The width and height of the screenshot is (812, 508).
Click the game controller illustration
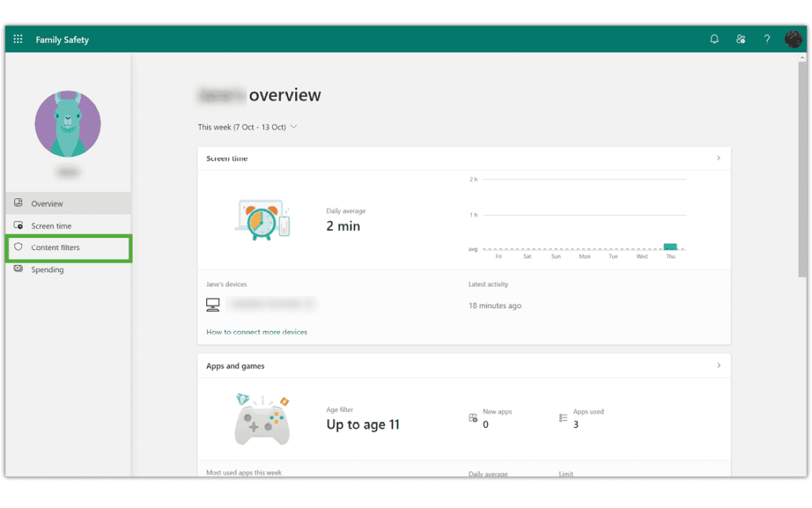coord(262,421)
